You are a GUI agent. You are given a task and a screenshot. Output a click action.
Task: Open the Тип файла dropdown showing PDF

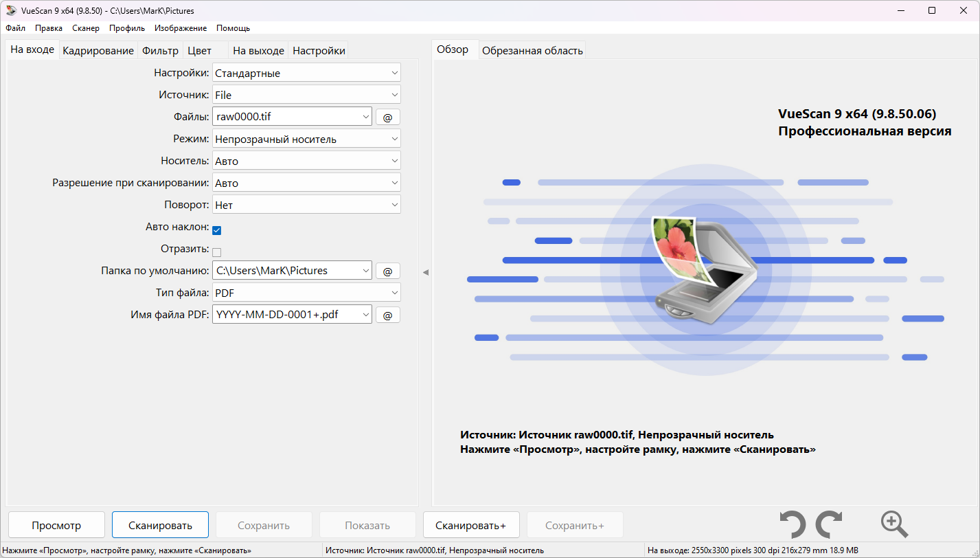point(306,293)
